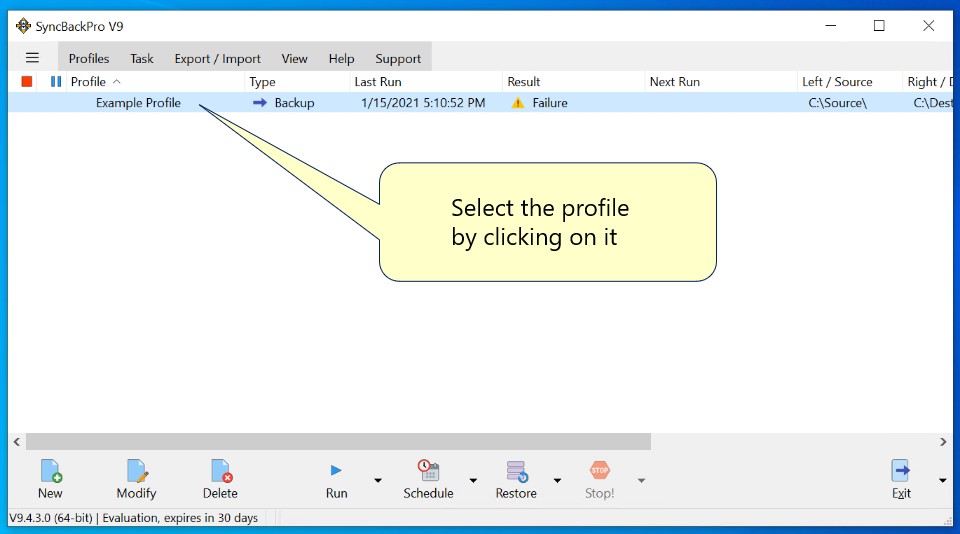The height and width of the screenshot is (534, 960).
Task: Sort by the Result column header
Action: 574,81
